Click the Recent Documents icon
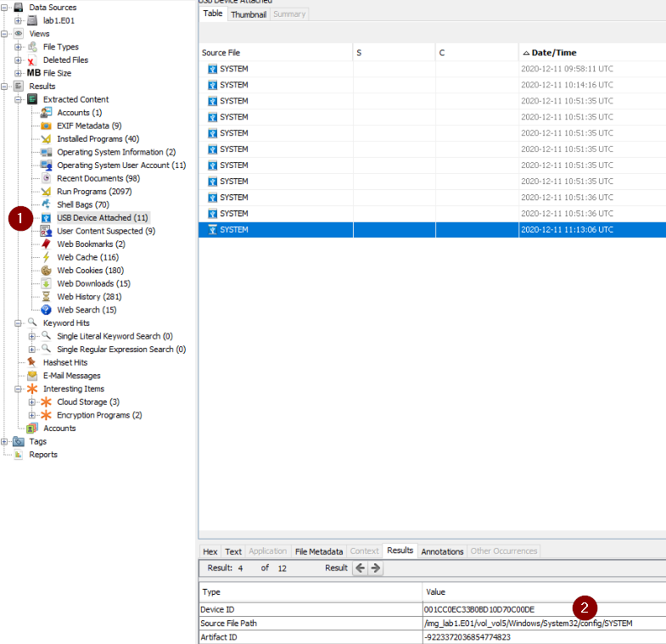This screenshot has height=644, width=666. click(x=47, y=178)
